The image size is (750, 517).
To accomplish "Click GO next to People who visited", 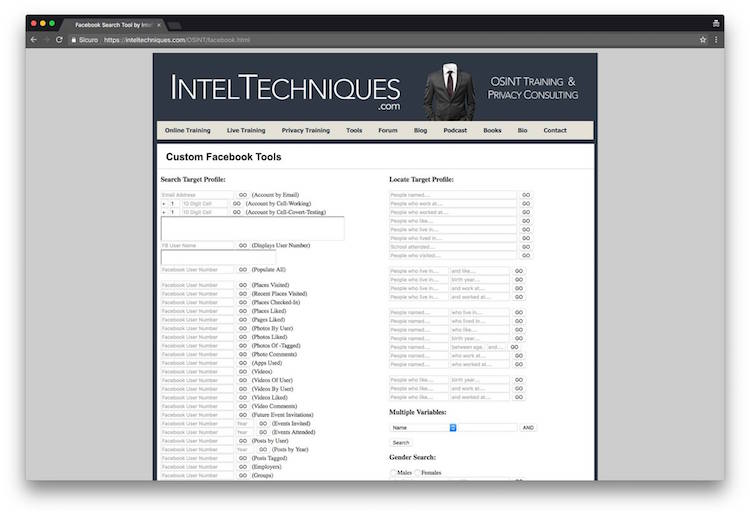I will (x=526, y=255).
